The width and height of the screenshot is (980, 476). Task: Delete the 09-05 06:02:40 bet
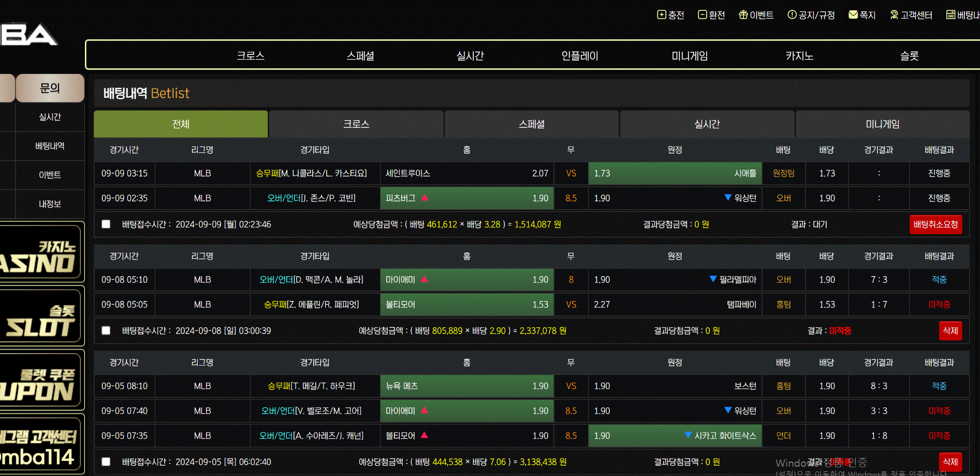tap(950, 461)
